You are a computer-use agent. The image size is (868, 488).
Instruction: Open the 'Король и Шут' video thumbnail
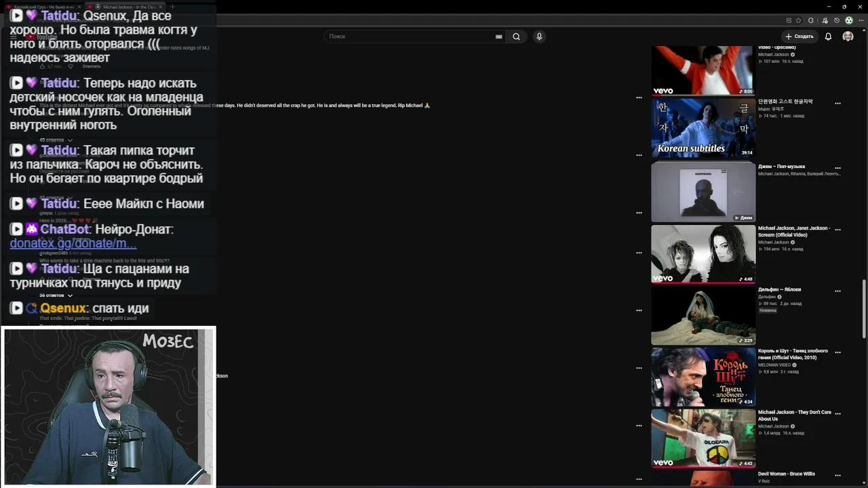[703, 377]
